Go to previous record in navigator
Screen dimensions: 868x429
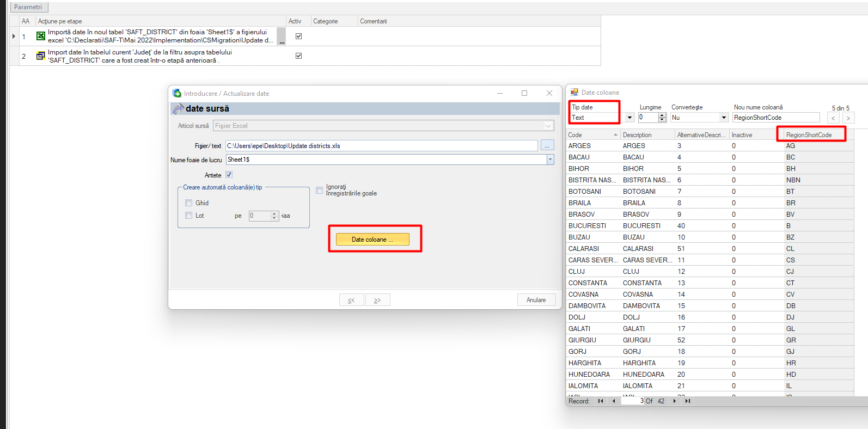click(x=614, y=401)
